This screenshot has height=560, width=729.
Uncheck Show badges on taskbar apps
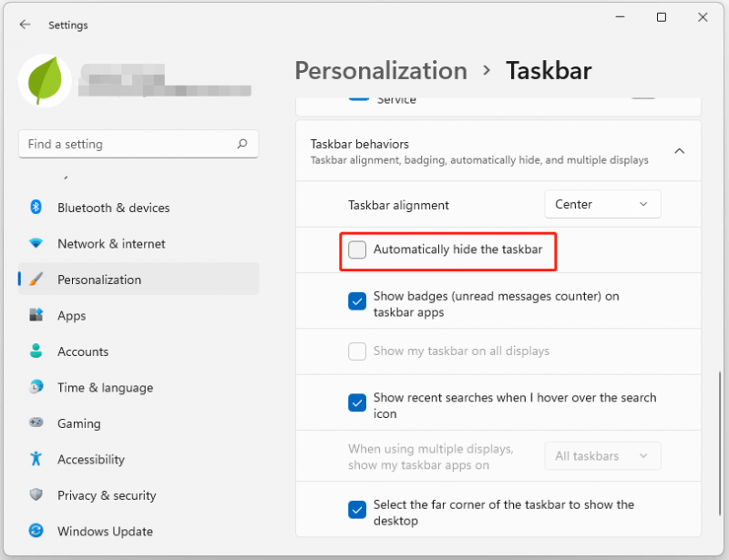click(x=357, y=301)
